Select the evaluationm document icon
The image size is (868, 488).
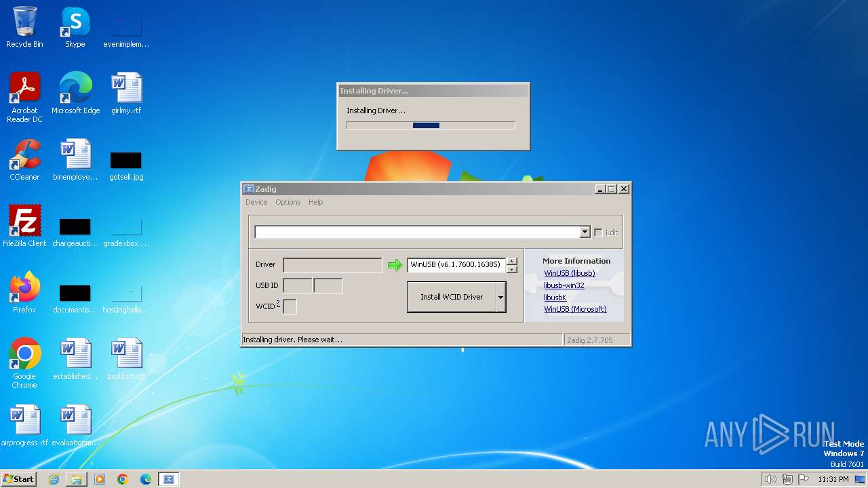point(75,426)
